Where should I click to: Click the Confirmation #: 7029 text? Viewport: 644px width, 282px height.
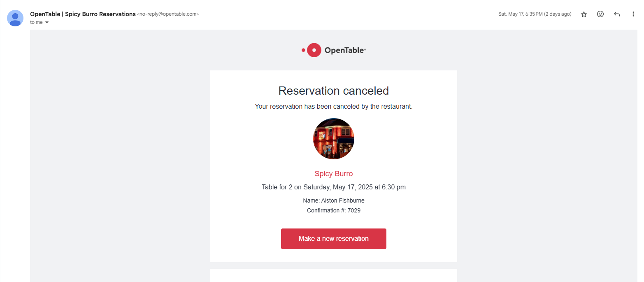[x=333, y=211]
